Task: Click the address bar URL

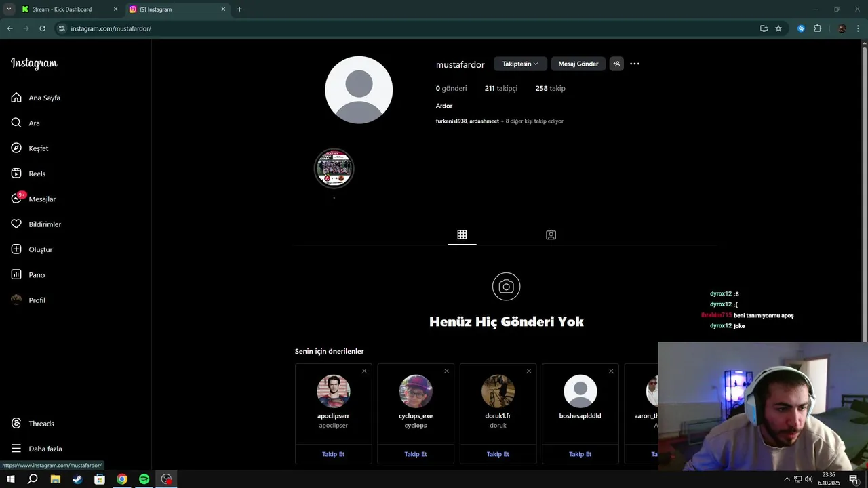Action: coord(111,28)
